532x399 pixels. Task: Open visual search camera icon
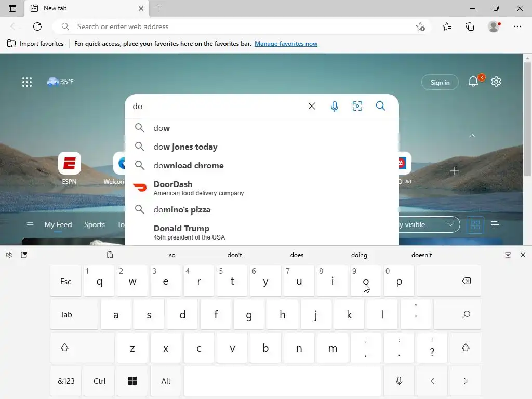point(357,106)
